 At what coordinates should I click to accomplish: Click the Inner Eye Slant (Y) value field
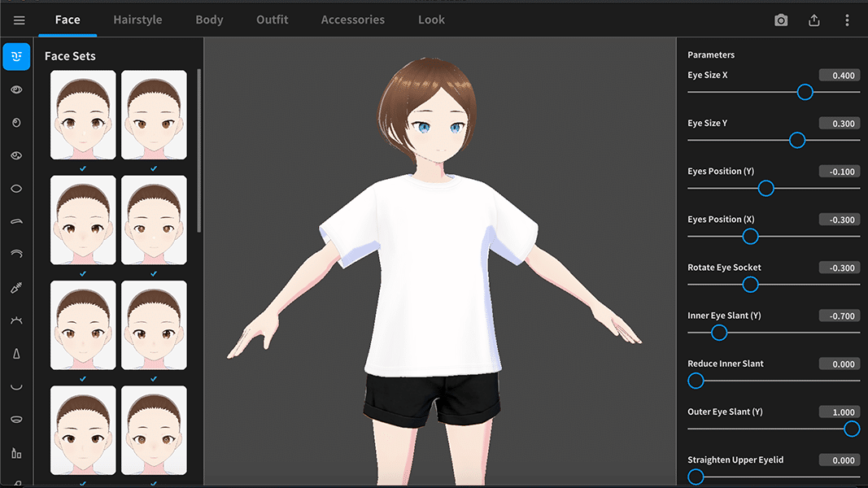tap(840, 316)
